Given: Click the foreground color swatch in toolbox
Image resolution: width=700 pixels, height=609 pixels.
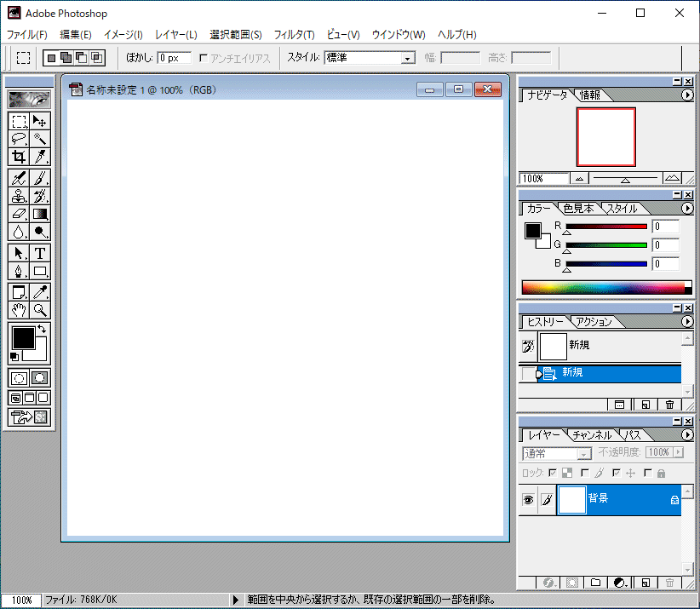Looking at the screenshot, I should [22, 337].
